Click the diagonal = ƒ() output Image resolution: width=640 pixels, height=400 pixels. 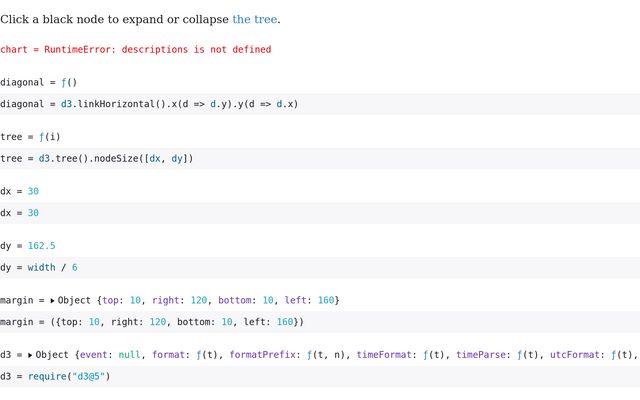click(x=38, y=82)
